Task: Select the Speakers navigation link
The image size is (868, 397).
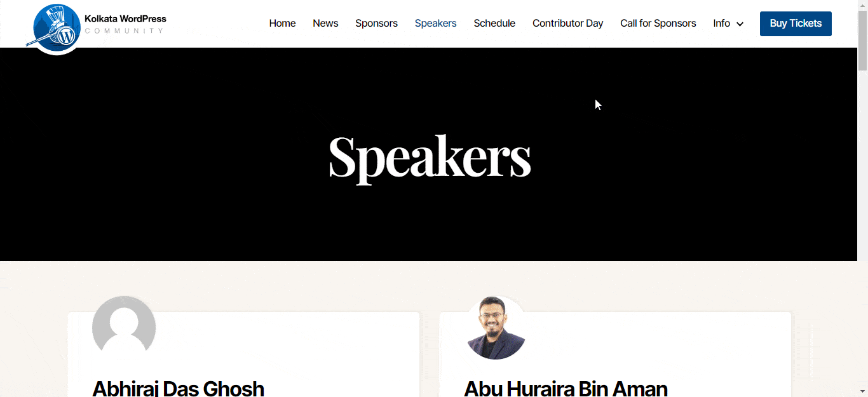Action: tap(435, 24)
